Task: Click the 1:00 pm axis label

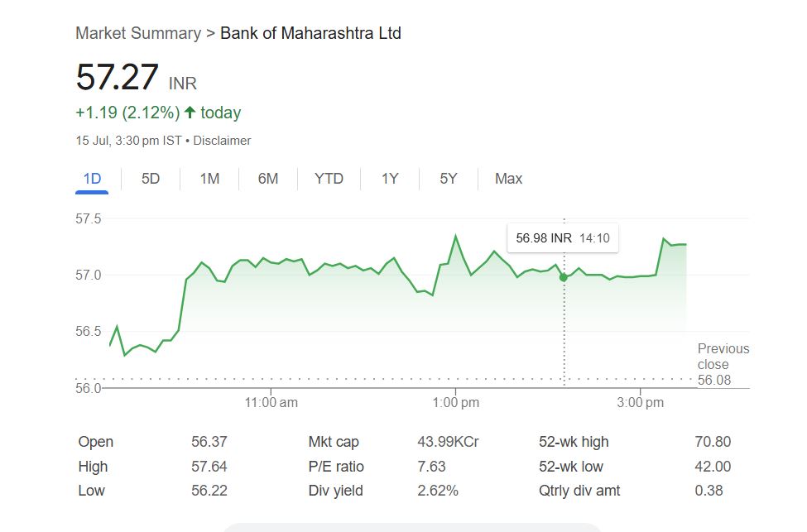Action: 455,403
